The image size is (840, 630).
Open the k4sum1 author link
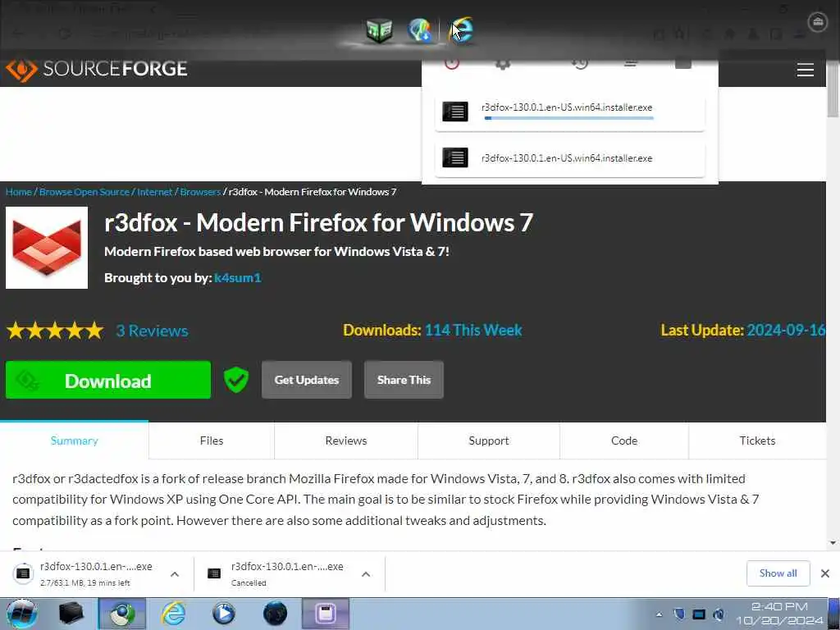[237, 277]
